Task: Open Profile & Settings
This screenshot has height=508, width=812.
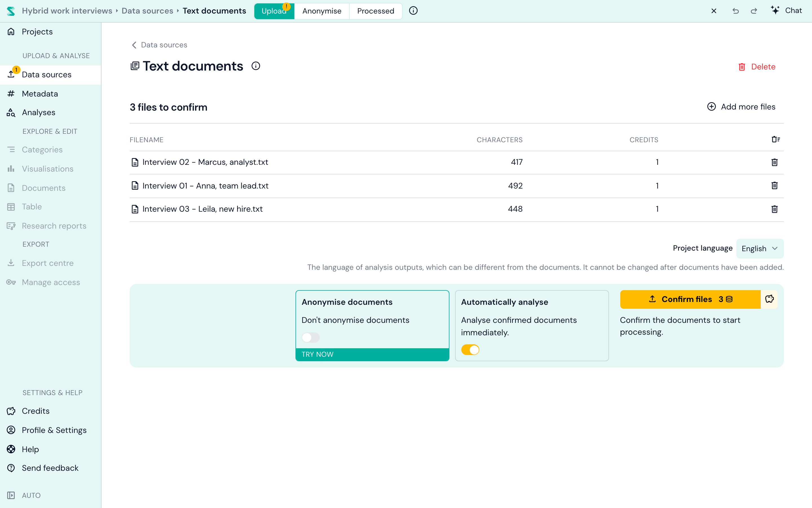Action: click(54, 430)
